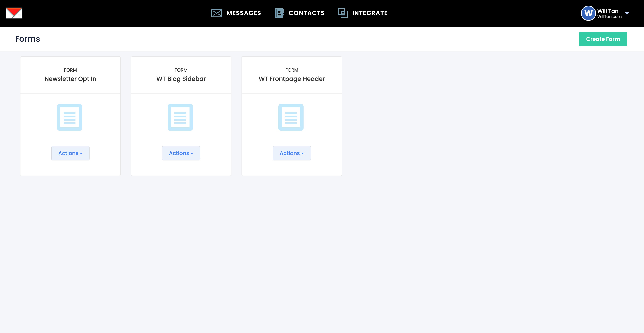
Task: Click the circular W user avatar
Action: pyautogui.click(x=588, y=13)
